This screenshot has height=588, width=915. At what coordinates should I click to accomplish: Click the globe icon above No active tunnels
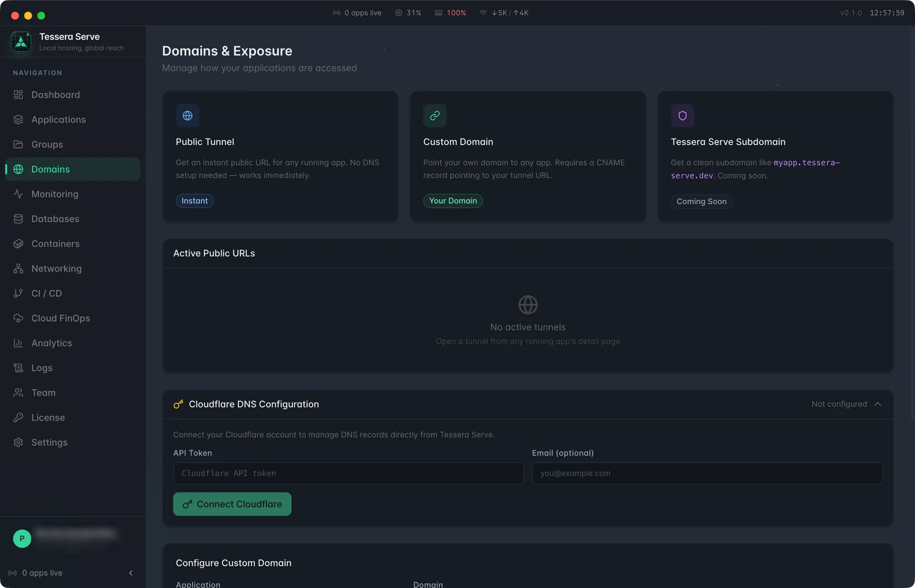[x=528, y=305]
